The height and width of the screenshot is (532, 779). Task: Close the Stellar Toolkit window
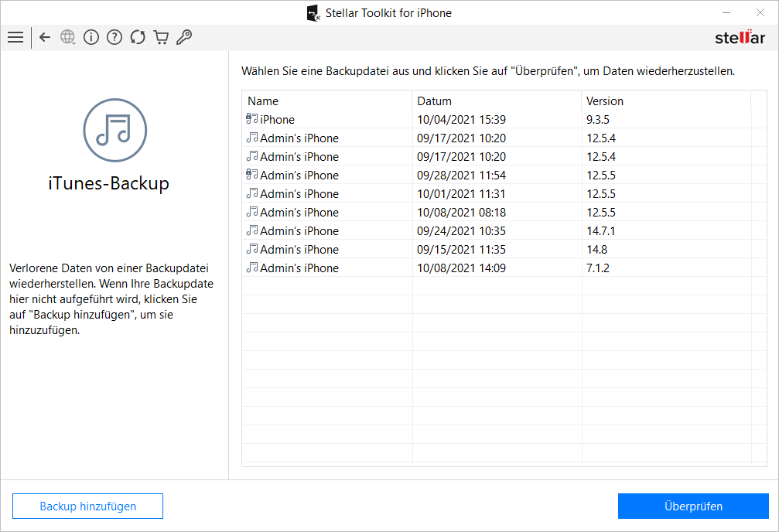tap(760, 12)
